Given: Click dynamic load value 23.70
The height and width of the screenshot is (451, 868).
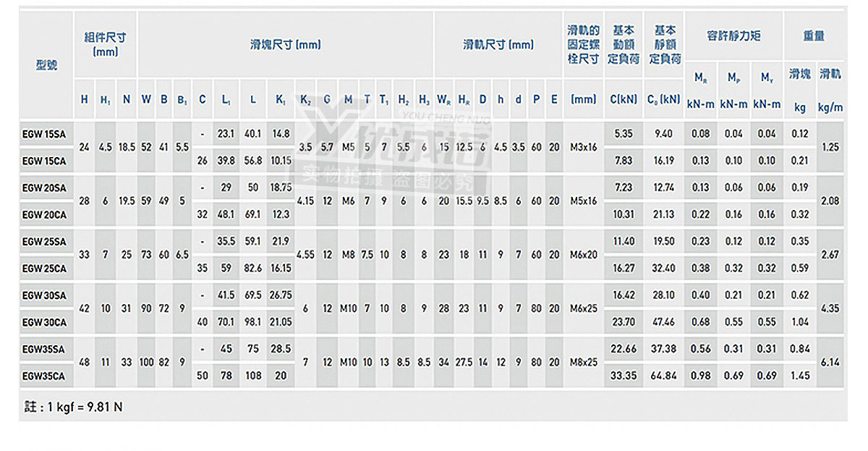Looking at the screenshot, I should (x=624, y=322).
